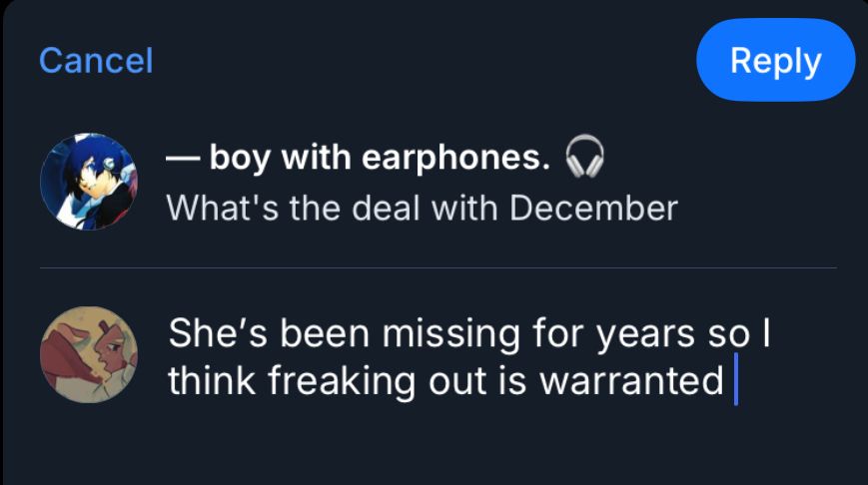This screenshot has height=485, width=868.
Task: Open the "boy with earphones." profile name
Action: (x=380, y=158)
